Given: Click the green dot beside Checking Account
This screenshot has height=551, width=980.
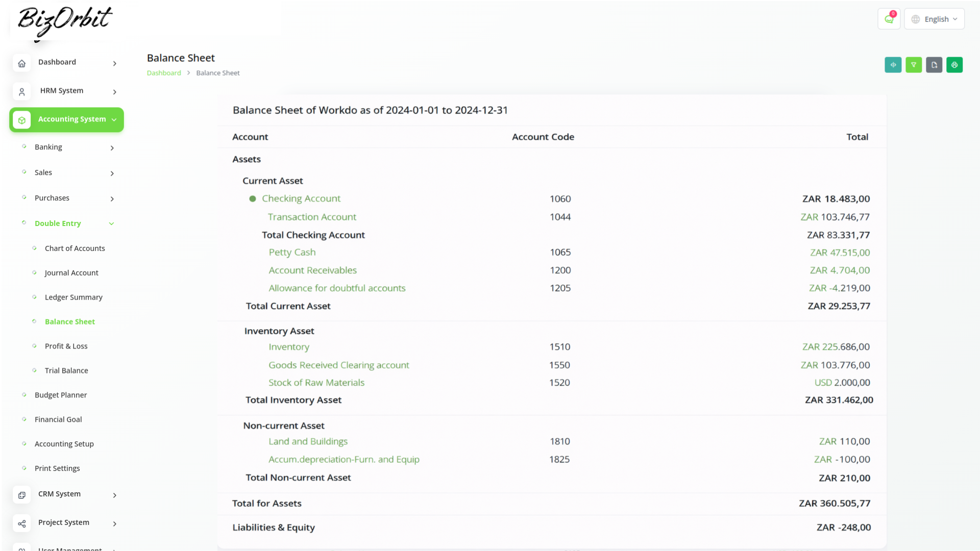Looking at the screenshot, I should tap(252, 199).
